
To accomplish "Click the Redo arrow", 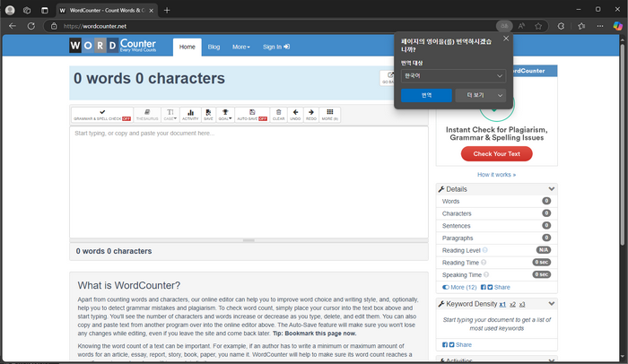I will 310,115.
